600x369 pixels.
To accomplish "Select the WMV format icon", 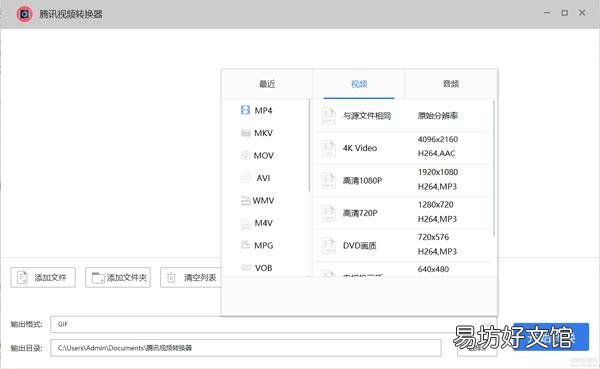I will [245, 201].
